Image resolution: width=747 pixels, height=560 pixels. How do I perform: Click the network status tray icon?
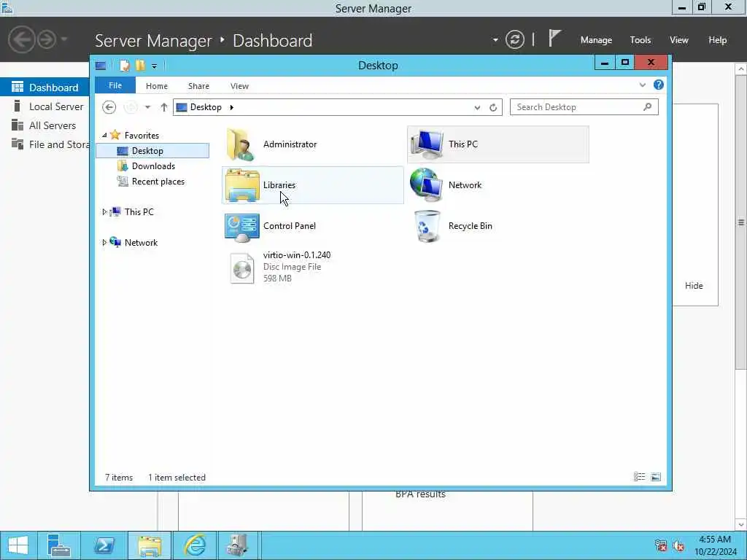pyautogui.click(x=660, y=545)
